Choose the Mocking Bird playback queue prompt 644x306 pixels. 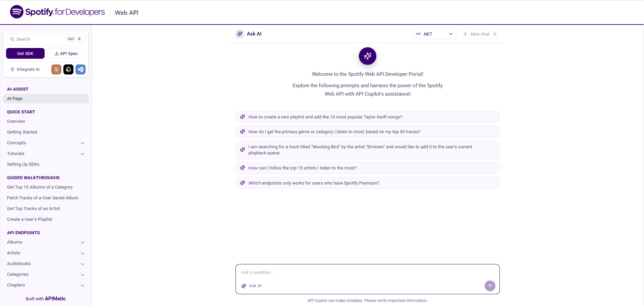(x=368, y=150)
